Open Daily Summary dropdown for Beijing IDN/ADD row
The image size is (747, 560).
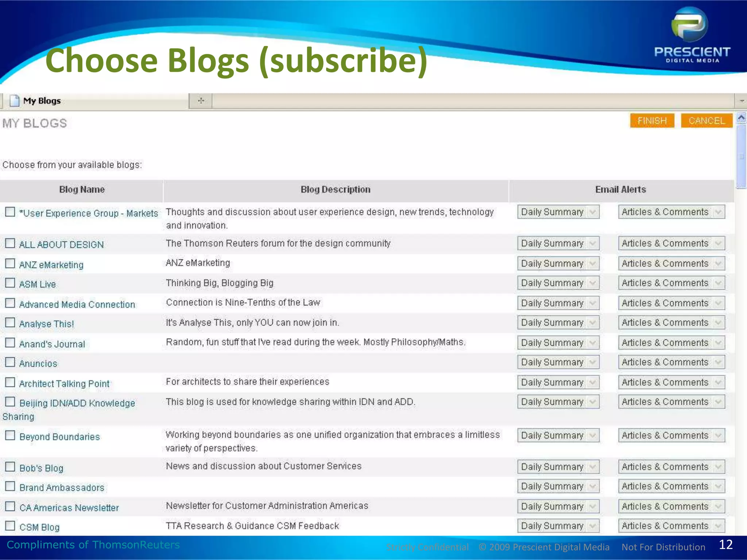coord(558,402)
